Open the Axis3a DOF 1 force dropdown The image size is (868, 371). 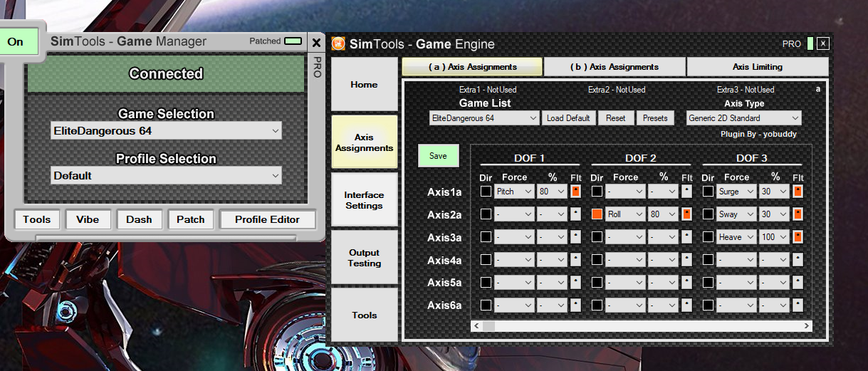pos(514,237)
